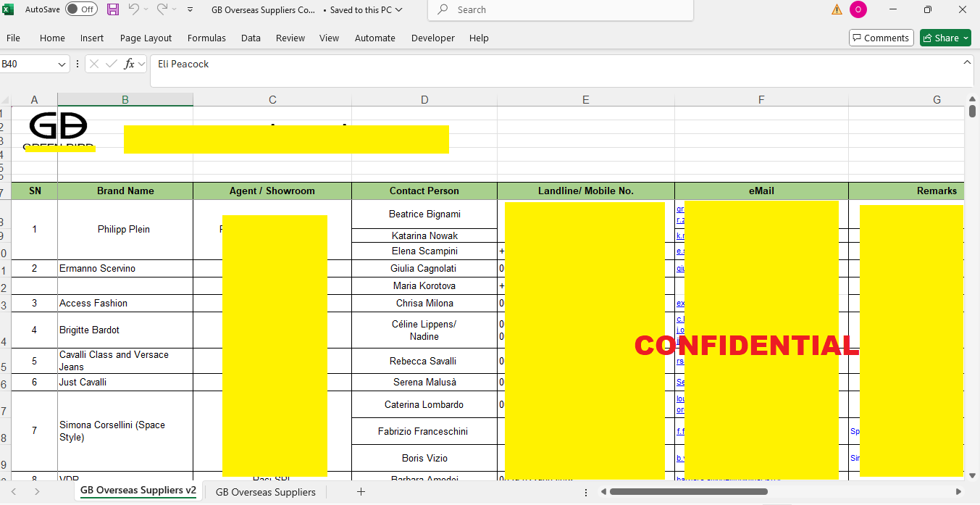This screenshot has width=980, height=505.
Task: Switch to the Insert tab
Action: (x=92, y=38)
